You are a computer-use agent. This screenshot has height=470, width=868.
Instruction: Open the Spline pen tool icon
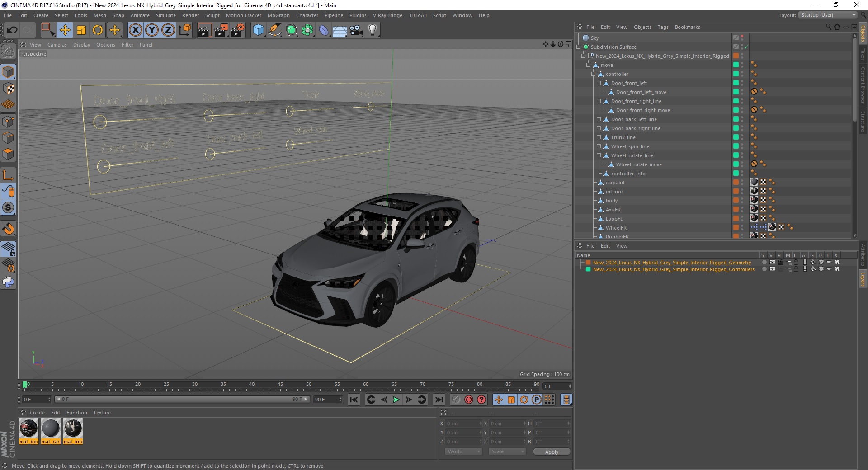[275, 30]
